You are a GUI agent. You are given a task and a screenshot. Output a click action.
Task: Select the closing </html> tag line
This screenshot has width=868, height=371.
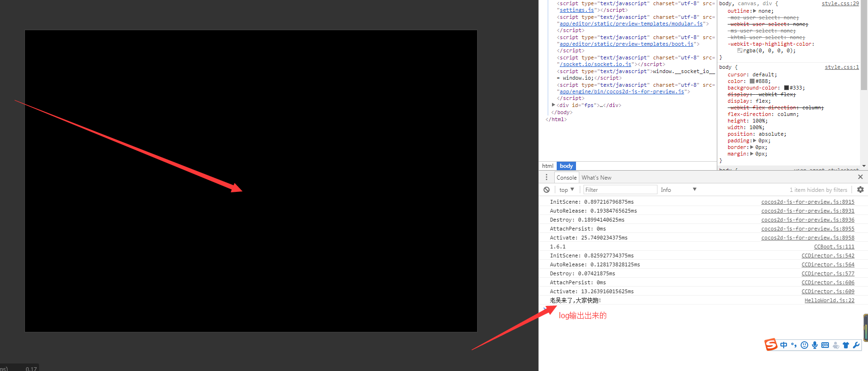click(556, 119)
